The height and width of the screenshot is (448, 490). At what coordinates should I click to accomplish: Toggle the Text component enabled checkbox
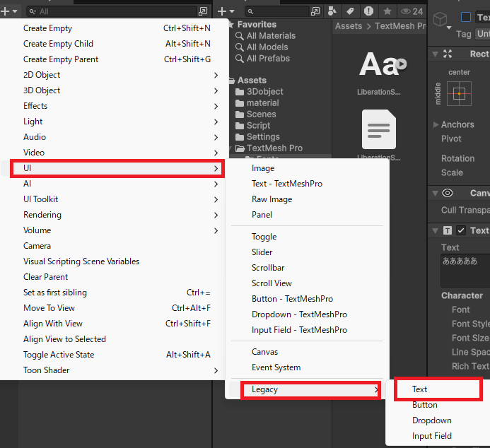point(461,230)
